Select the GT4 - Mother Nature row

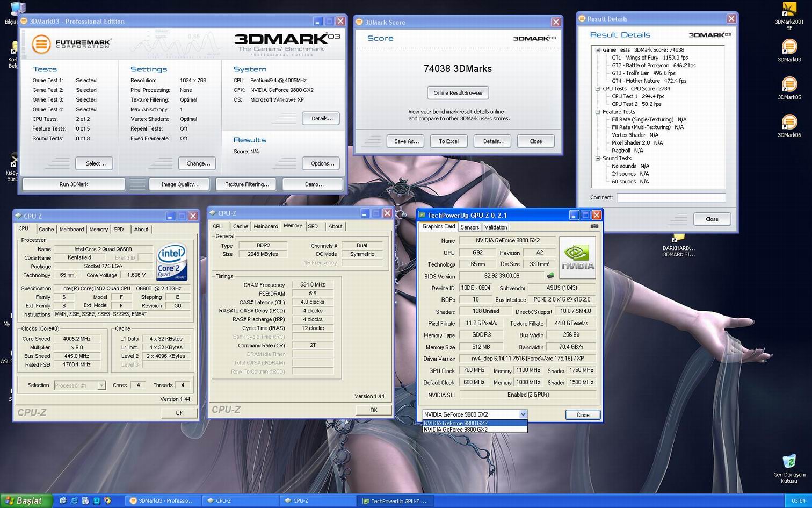click(x=649, y=81)
